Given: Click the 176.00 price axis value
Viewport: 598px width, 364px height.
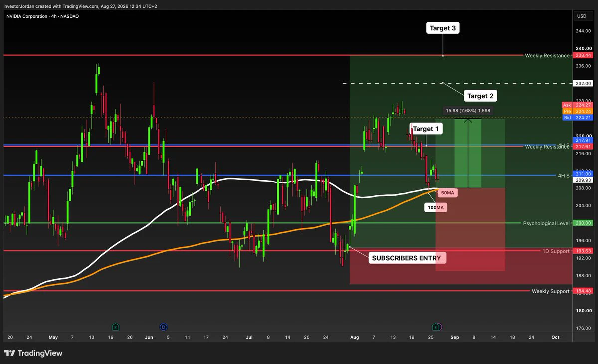Looking at the screenshot, I should (x=583, y=328).
